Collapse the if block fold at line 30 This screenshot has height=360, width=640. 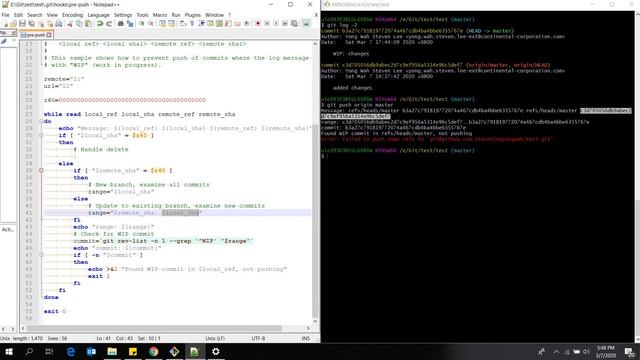point(41,135)
